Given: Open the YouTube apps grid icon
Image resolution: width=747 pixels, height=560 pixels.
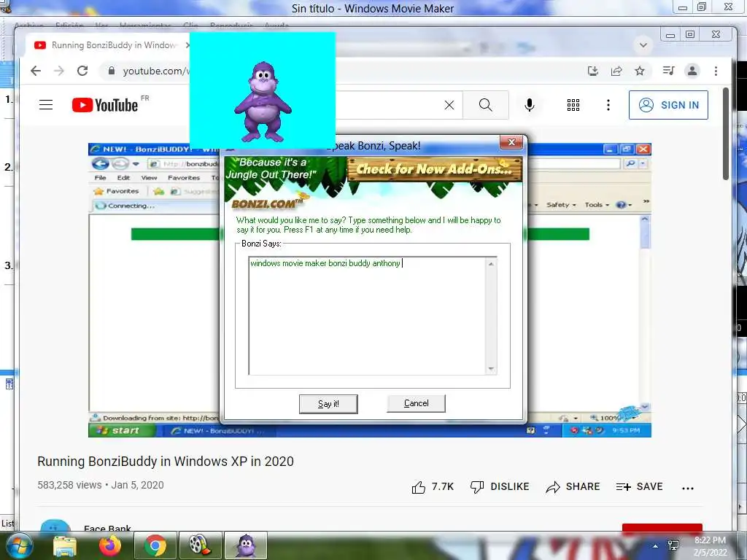Looking at the screenshot, I should 573,105.
